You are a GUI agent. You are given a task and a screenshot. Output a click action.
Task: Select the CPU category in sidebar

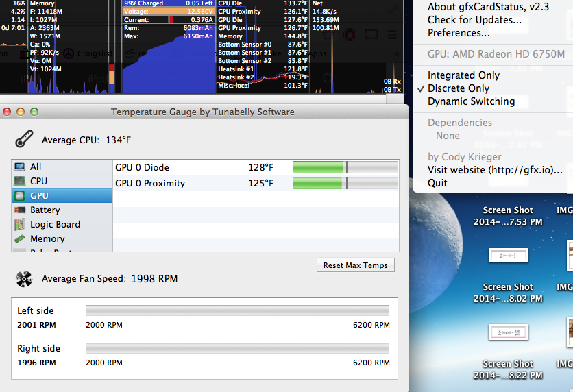[62, 181]
